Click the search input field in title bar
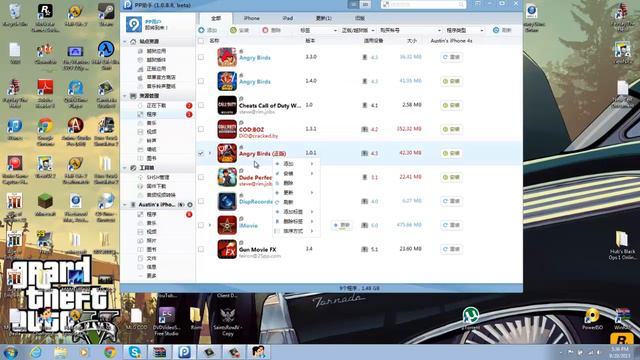This screenshot has height=360, width=640. click(424, 4)
